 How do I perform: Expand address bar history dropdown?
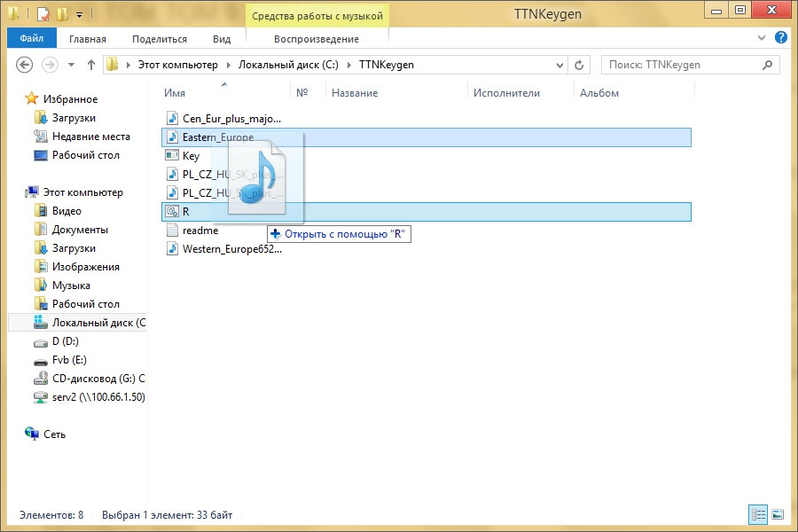coord(559,65)
